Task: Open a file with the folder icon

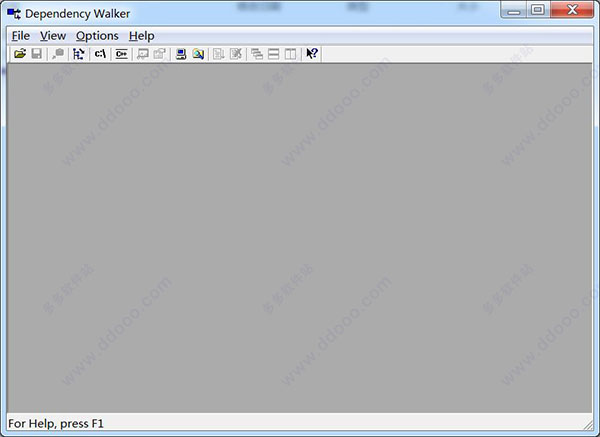Action: (x=20, y=54)
